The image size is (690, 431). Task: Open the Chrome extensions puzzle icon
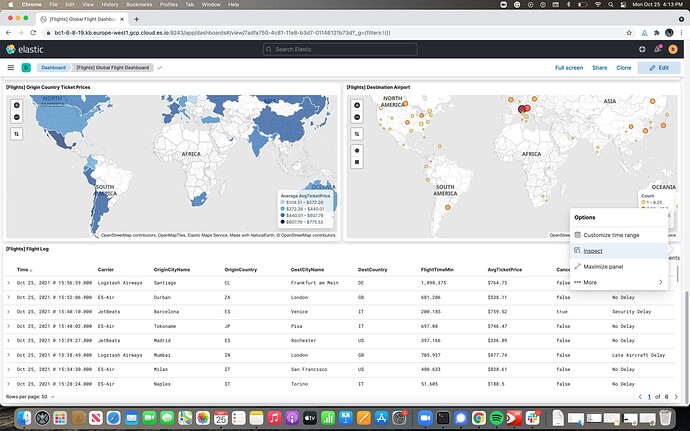point(657,33)
